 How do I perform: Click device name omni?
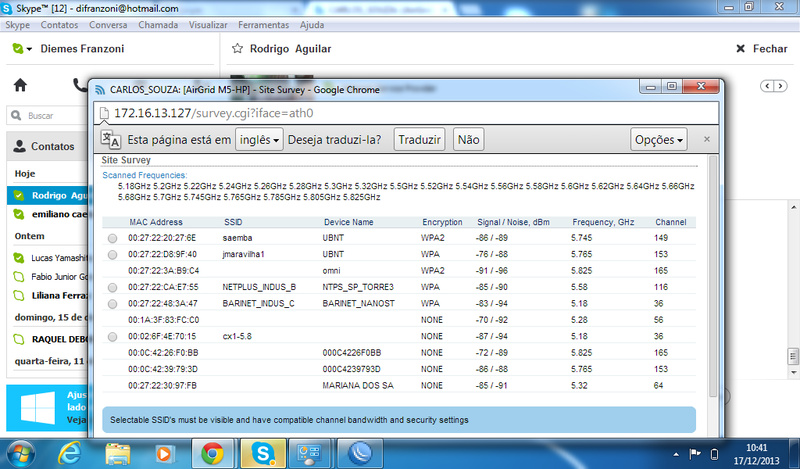click(x=331, y=270)
